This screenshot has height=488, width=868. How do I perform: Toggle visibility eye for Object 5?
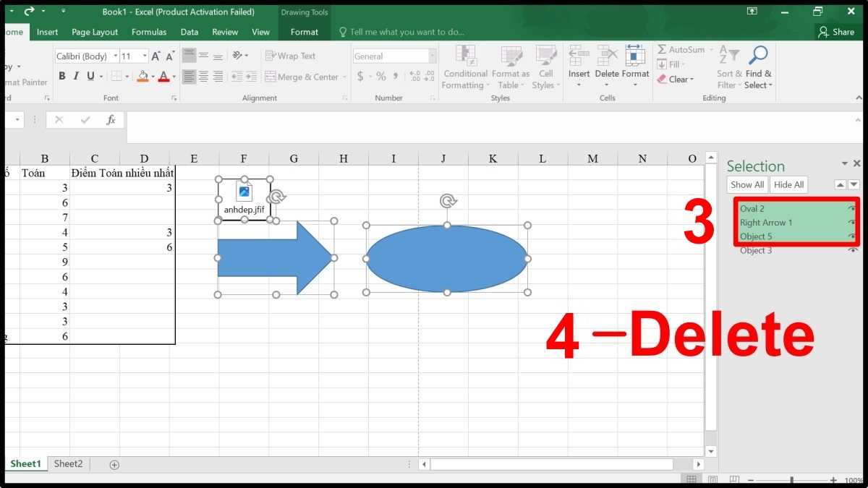click(852, 236)
